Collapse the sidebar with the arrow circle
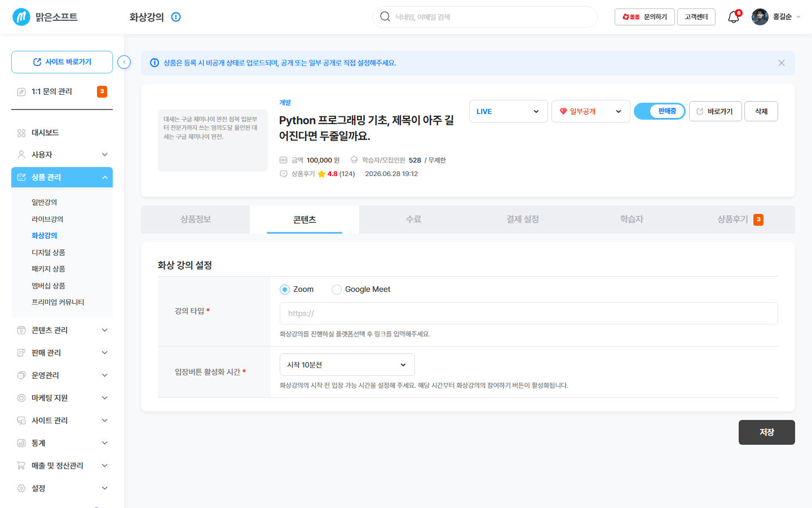This screenshot has height=508, width=812. click(x=124, y=62)
